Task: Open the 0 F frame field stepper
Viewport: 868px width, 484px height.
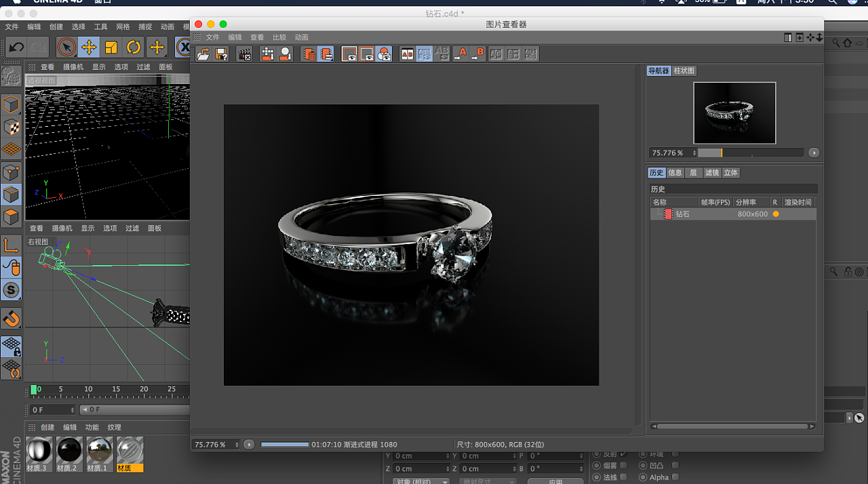Action: pos(73,410)
